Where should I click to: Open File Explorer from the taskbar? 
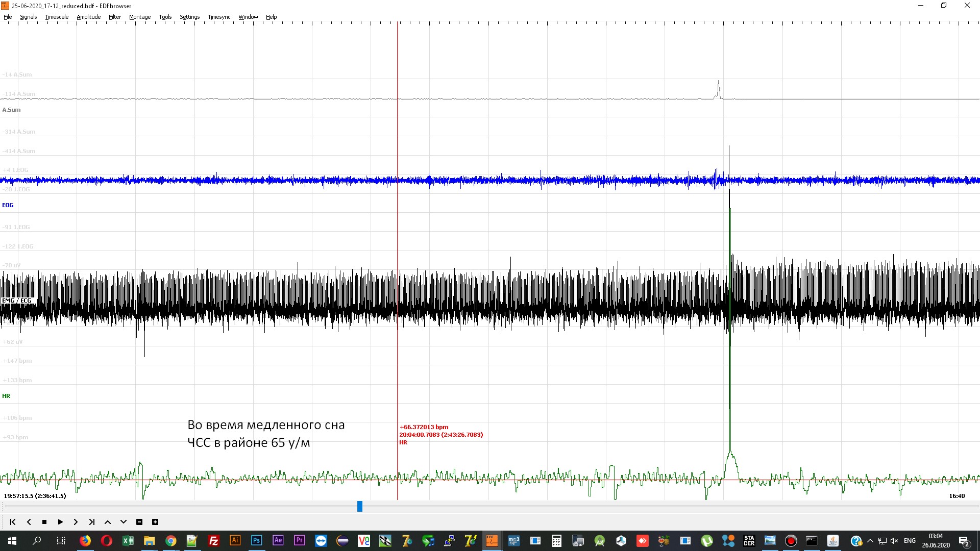point(150,541)
